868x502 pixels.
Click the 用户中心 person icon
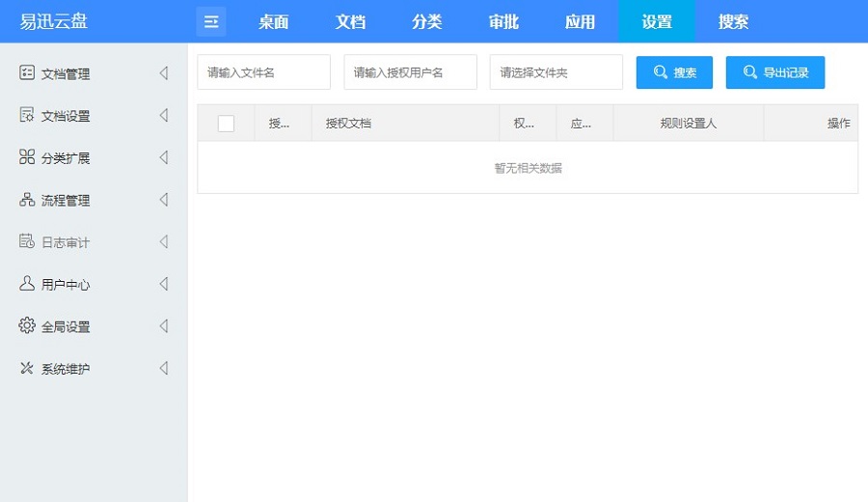27,284
